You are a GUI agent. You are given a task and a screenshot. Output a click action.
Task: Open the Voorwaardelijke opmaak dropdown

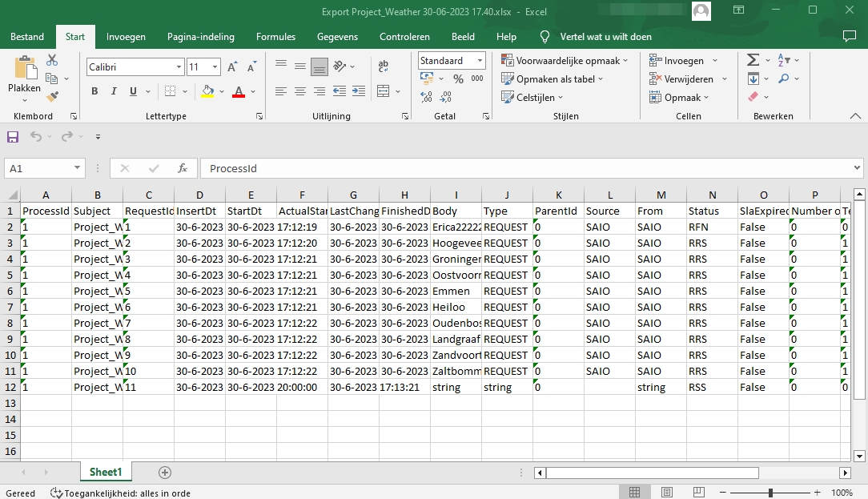(565, 61)
